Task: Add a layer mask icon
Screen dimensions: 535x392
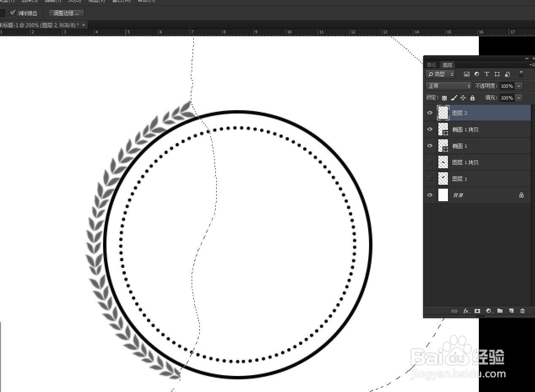Action: [477, 311]
